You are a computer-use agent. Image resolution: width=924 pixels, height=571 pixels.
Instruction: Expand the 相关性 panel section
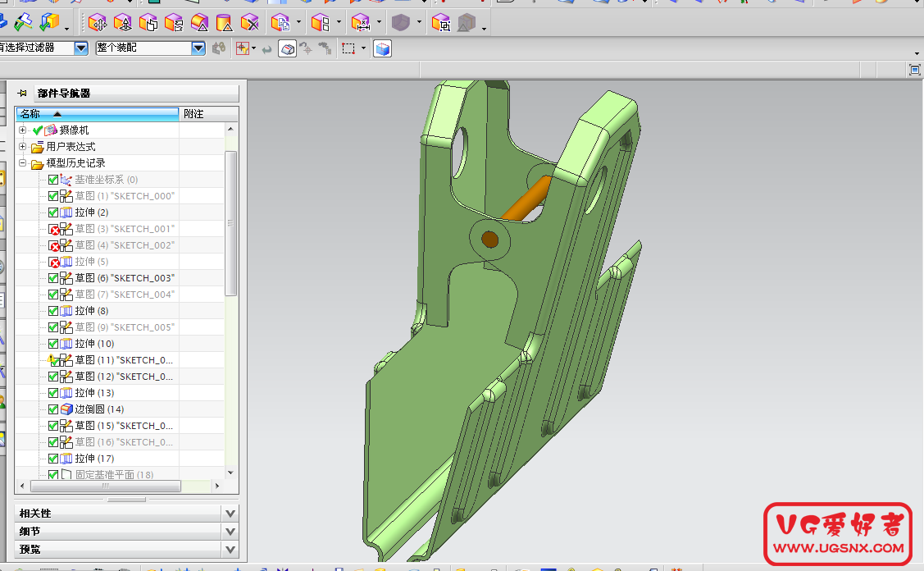[230, 514]
